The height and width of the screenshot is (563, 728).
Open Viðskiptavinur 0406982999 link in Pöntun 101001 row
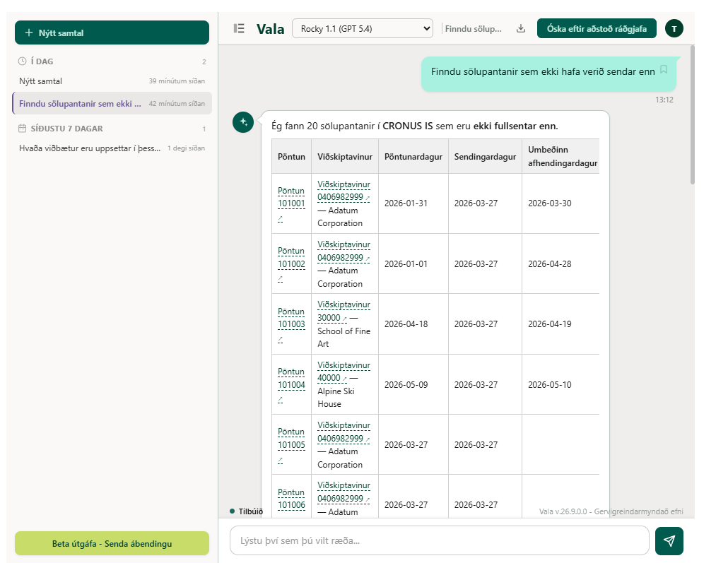[344, 191]
